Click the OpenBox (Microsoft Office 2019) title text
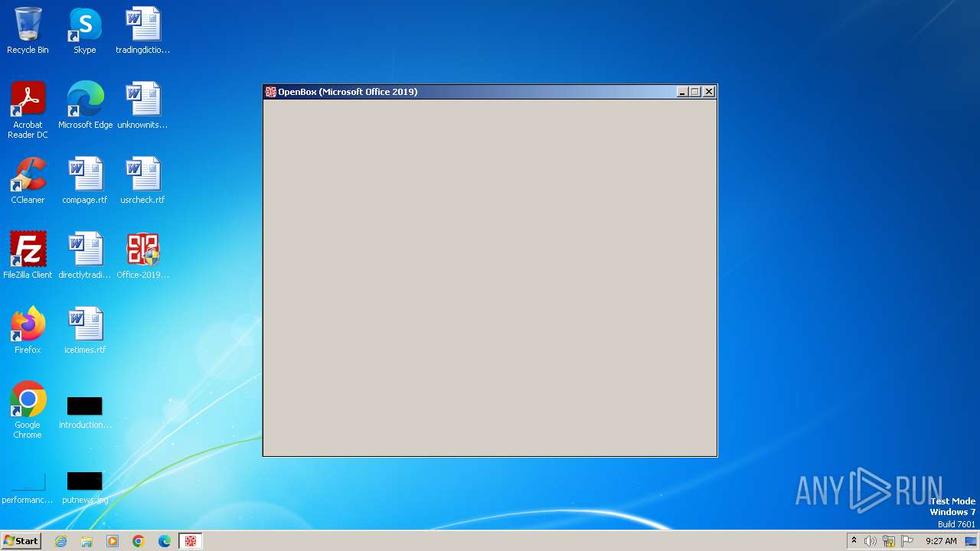 [x=348, y=92]
